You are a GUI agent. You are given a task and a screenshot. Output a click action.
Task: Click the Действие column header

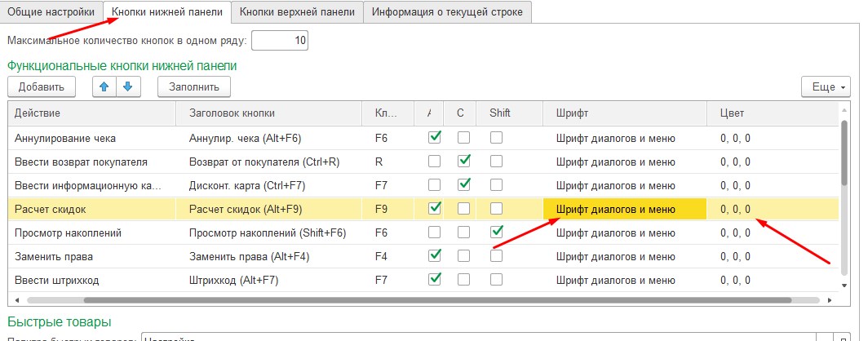click(90, 113)
